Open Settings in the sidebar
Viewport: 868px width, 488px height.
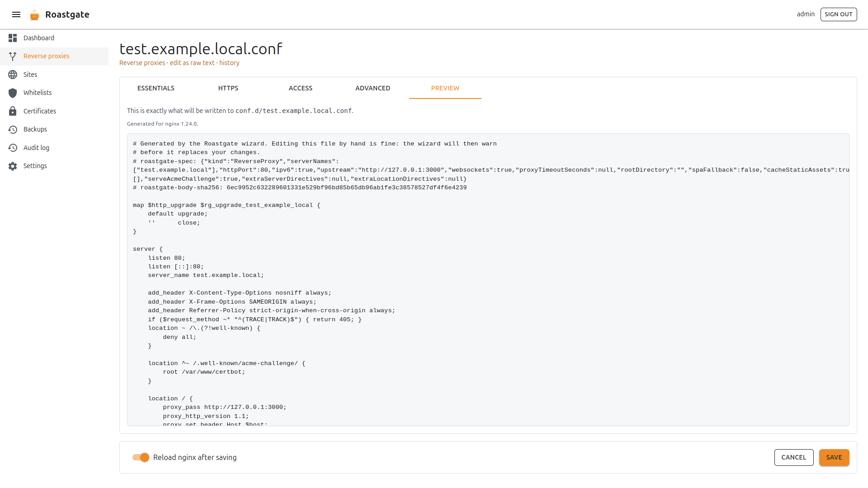tap(54, 166)
